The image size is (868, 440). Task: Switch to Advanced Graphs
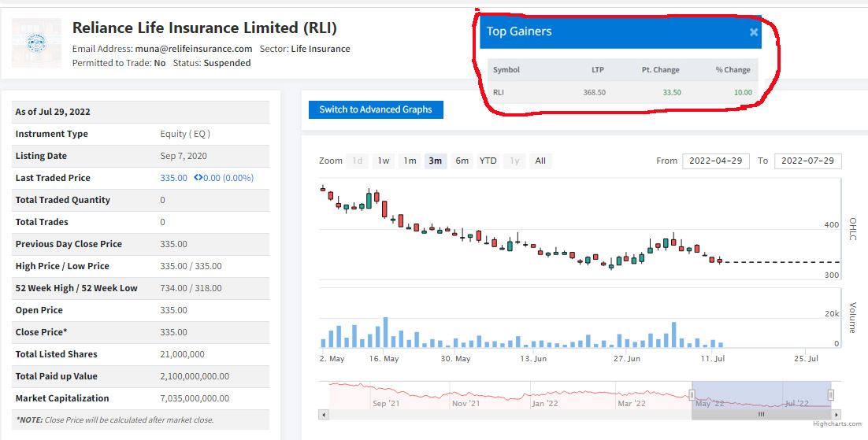click(376, 109)
